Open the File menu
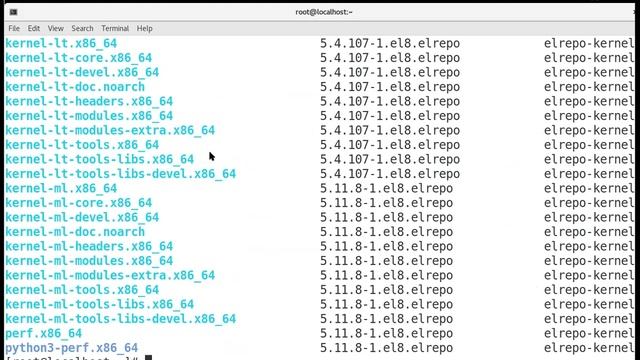 14,29
